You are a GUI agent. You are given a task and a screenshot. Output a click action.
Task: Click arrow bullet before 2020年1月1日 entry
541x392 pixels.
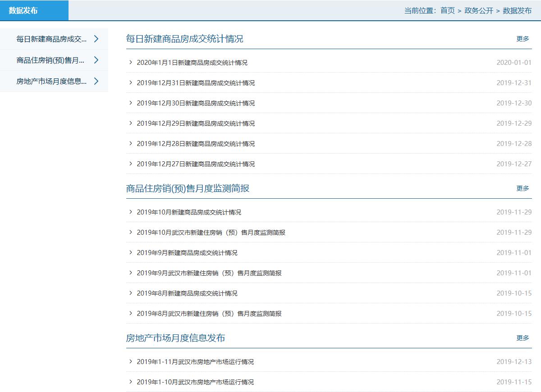pyautogui.click(x=131, y=63)
